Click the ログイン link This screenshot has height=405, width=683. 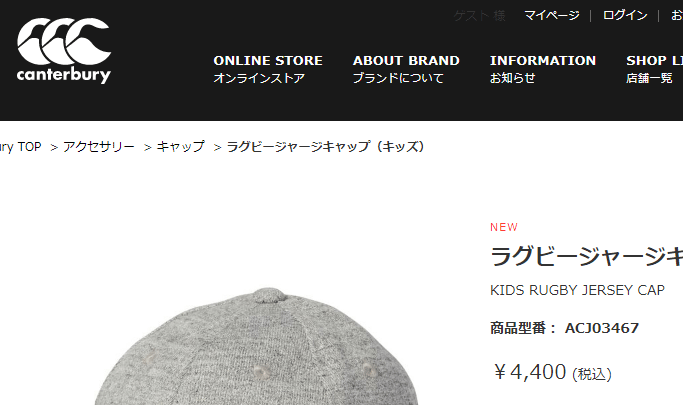625,15
